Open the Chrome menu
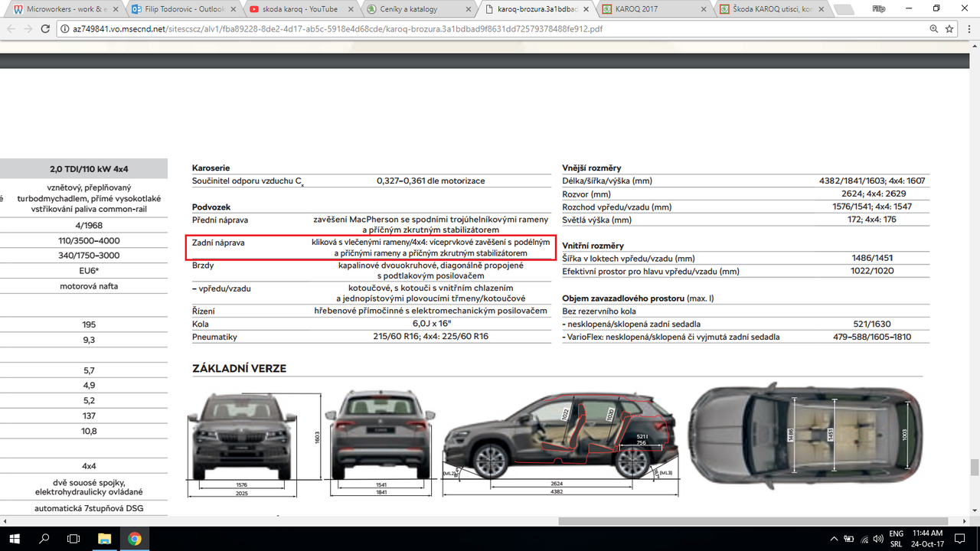Viewport: 980px width, 551px height. click(x=969, y=28)
